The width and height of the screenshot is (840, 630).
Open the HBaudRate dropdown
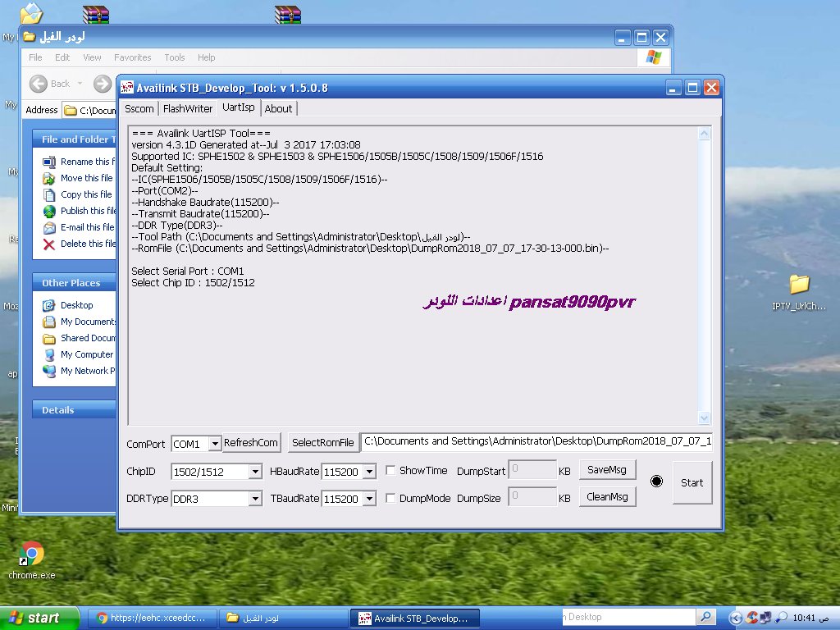point(369,472)
